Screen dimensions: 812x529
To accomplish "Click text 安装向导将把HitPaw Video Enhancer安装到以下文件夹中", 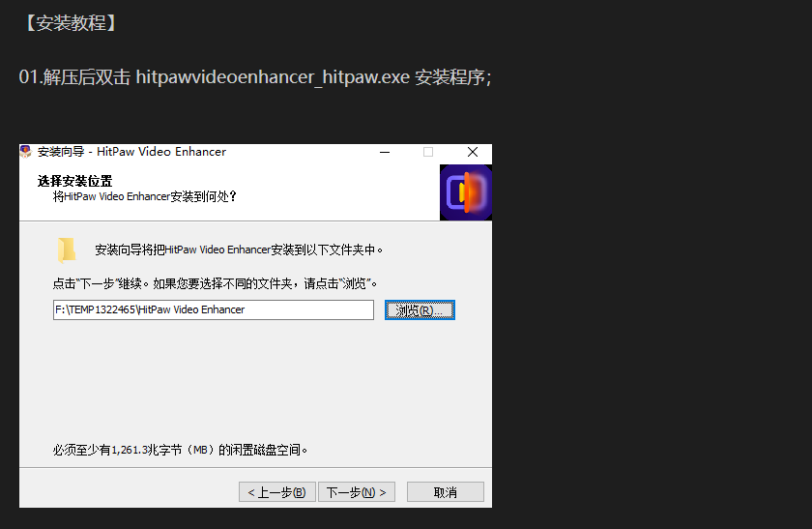I will pyautogui.click(x=239, y=250).
